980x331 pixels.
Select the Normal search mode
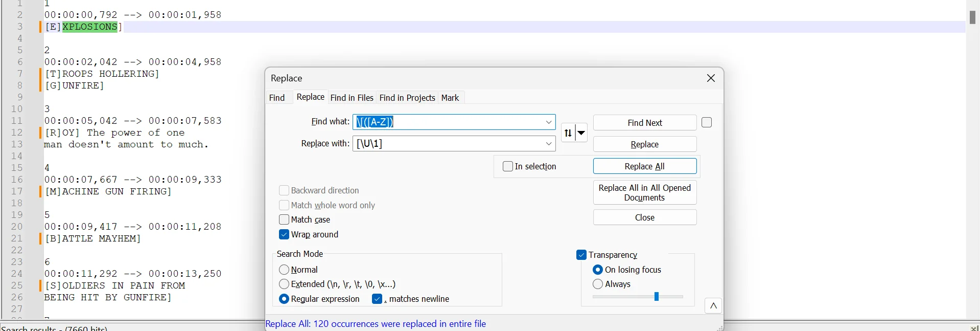[x=284, y=270]
